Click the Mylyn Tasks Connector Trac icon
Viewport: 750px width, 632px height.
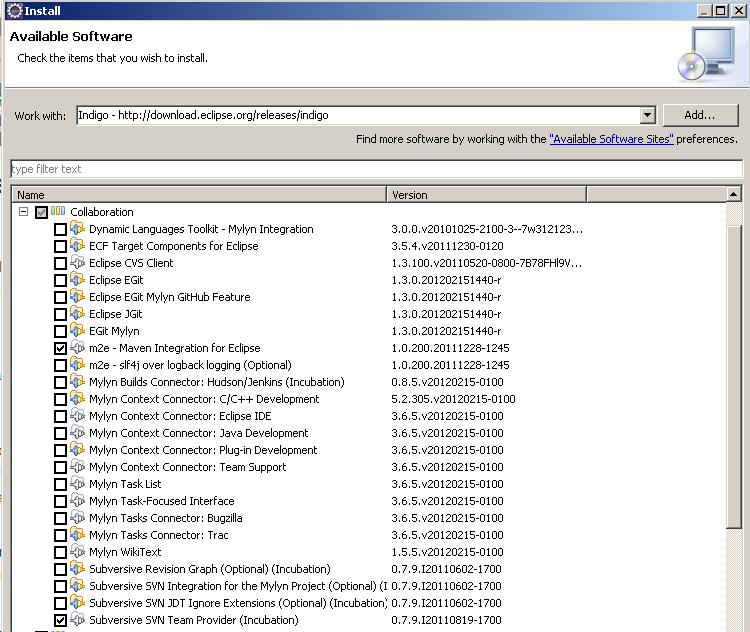tap(77, 534)
